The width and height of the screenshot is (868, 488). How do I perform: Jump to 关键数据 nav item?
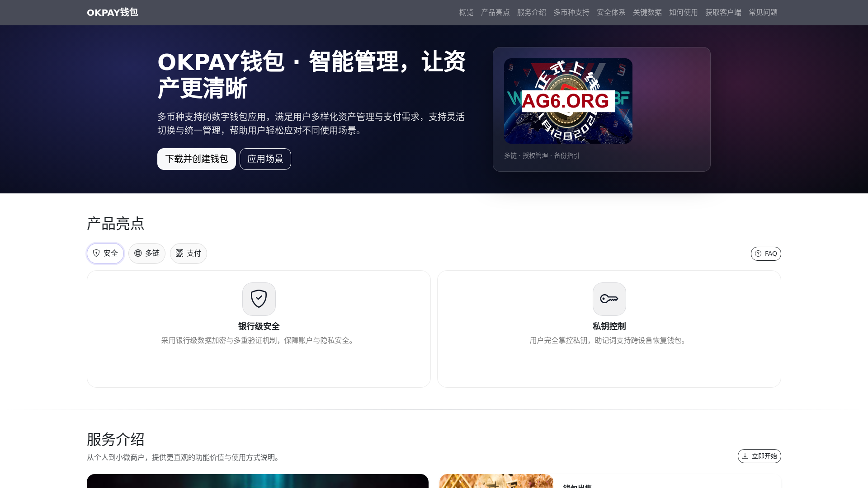[x=647, y=13]
